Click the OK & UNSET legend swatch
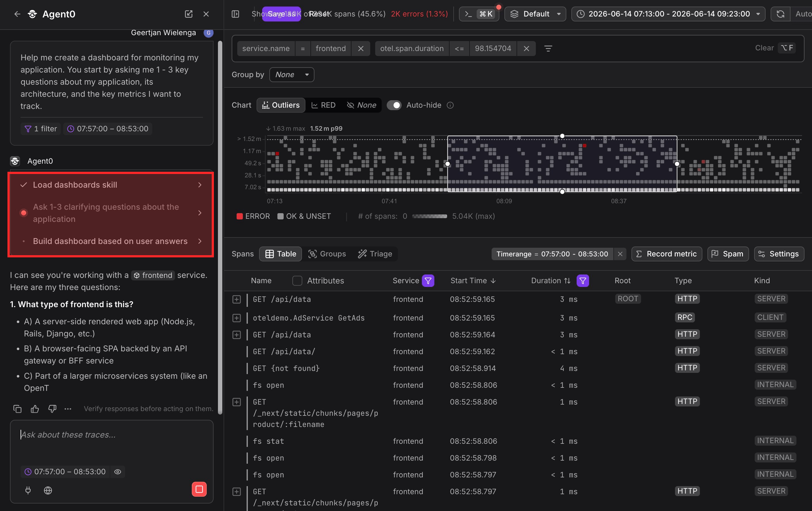 click(280, 216)
